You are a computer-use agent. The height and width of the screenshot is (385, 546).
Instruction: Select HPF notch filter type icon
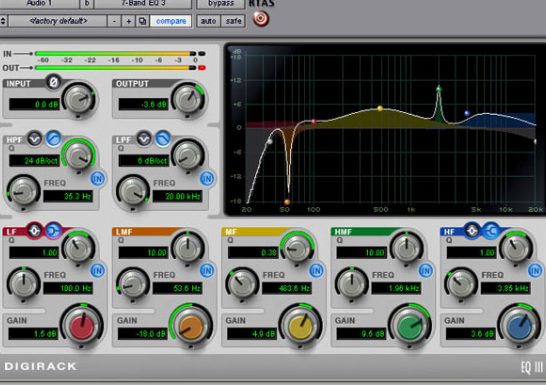pos(34,139)
